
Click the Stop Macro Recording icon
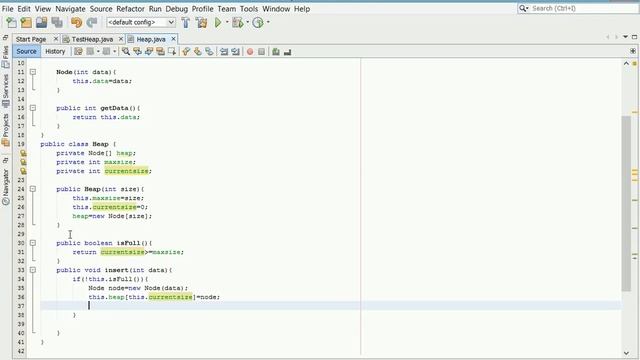click(261, 51)
